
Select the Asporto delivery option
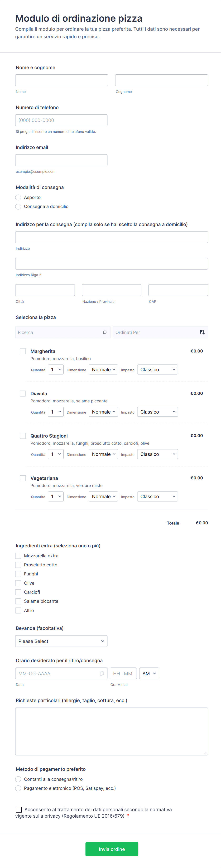click(19, 198)
